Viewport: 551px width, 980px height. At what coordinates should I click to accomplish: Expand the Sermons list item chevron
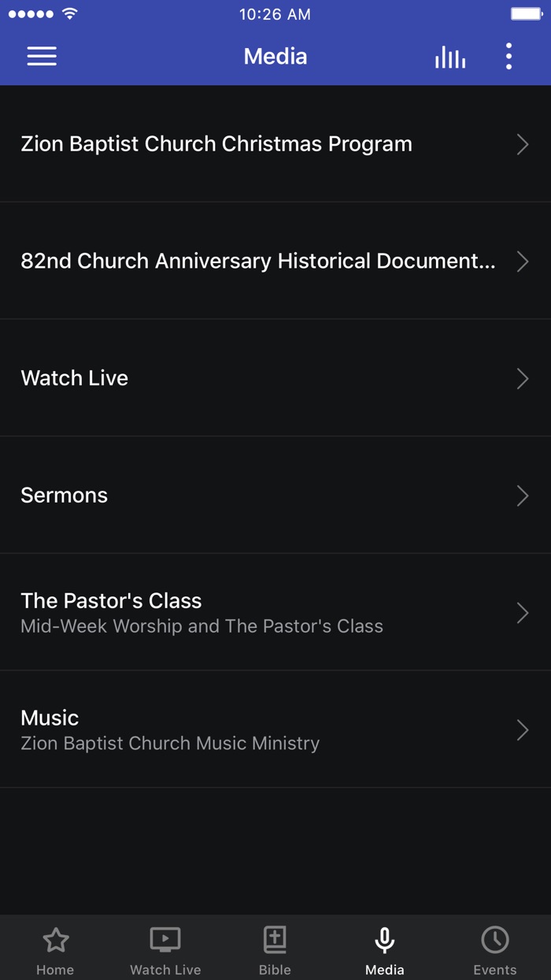tap(523, 496)
